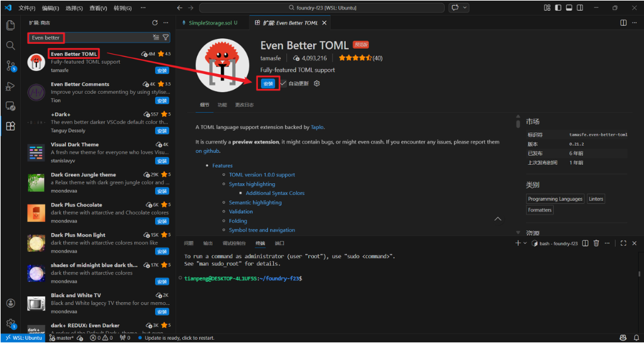Open the command center search box

click(321, 8)
